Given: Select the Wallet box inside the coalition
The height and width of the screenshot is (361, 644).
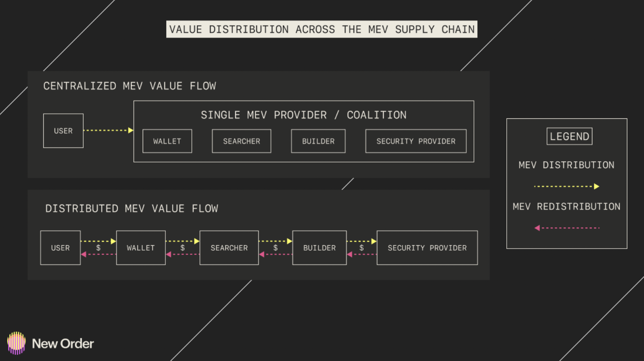Looking at the screenshot, I should (167, 141).
